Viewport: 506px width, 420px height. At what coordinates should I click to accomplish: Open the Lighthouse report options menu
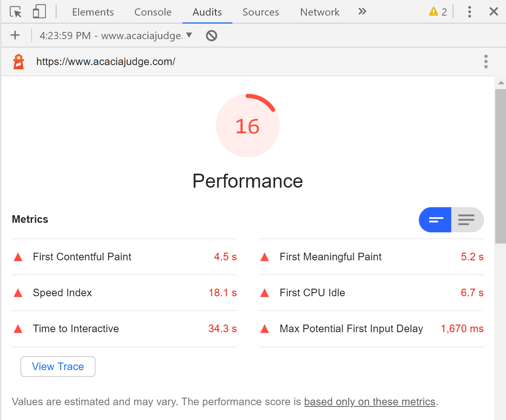[x=486, y=61]
